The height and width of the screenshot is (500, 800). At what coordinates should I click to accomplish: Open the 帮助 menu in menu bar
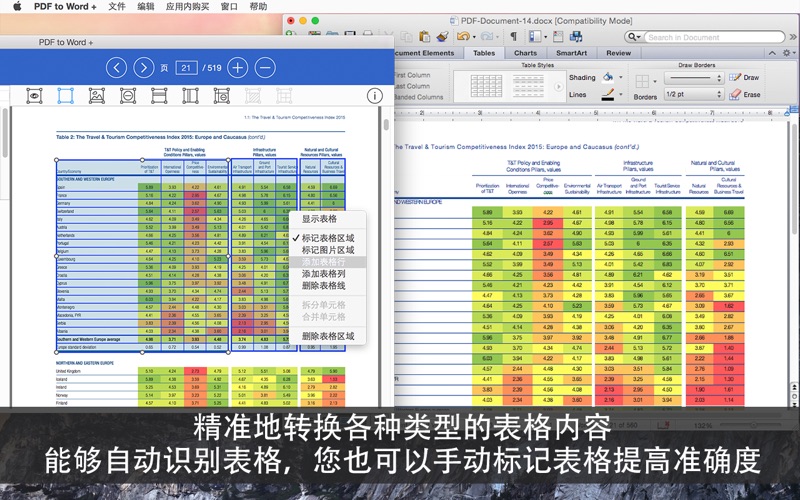[258, 7]
